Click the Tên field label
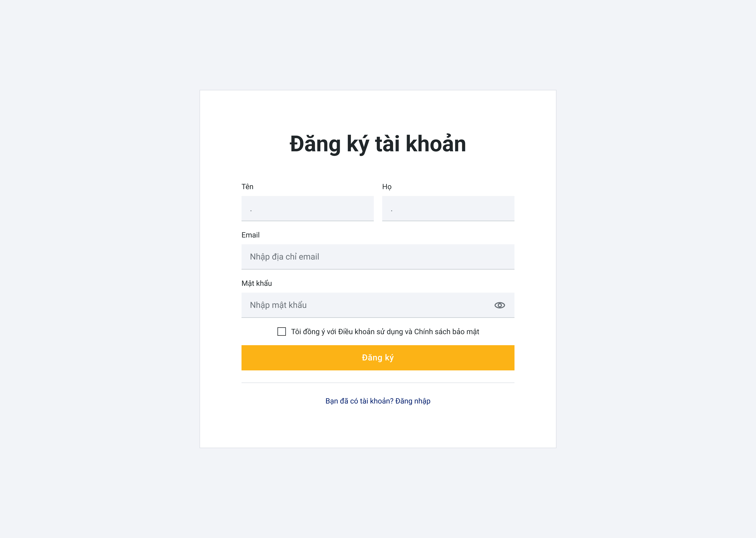The image size is (756, 538). (247, 187)
